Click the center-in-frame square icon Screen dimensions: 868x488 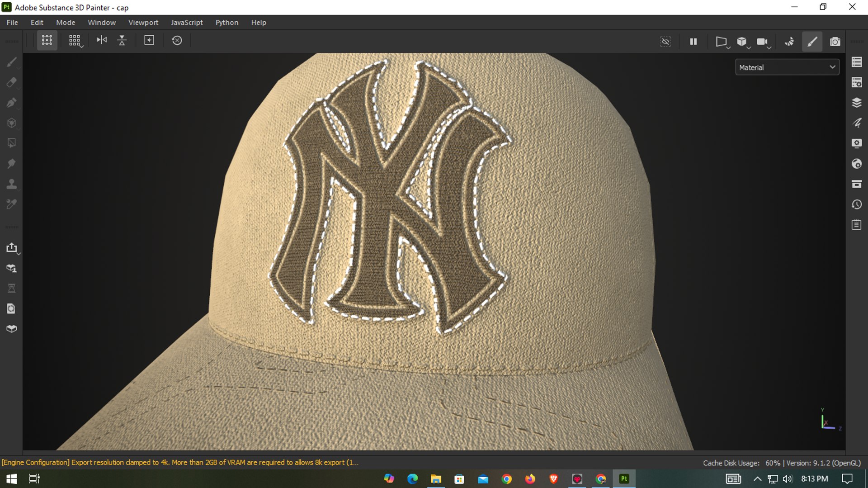point(149,40)
